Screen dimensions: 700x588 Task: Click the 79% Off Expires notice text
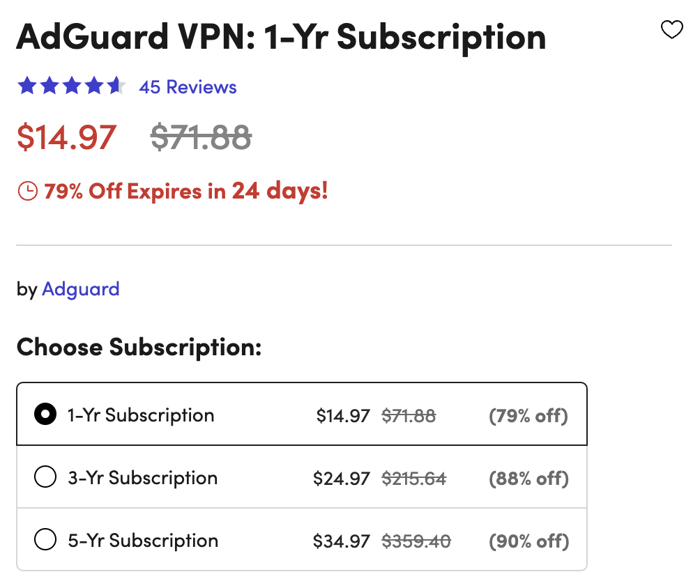(185, 191)
